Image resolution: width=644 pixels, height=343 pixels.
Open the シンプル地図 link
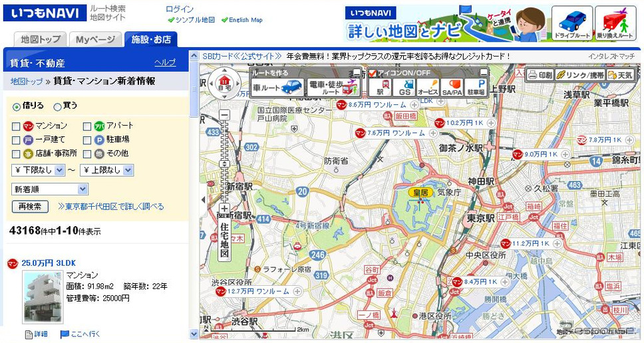point(195,20)
